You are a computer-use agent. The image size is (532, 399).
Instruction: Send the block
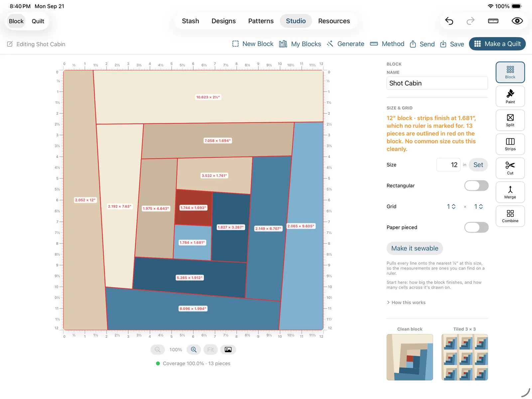coord(422,44)
